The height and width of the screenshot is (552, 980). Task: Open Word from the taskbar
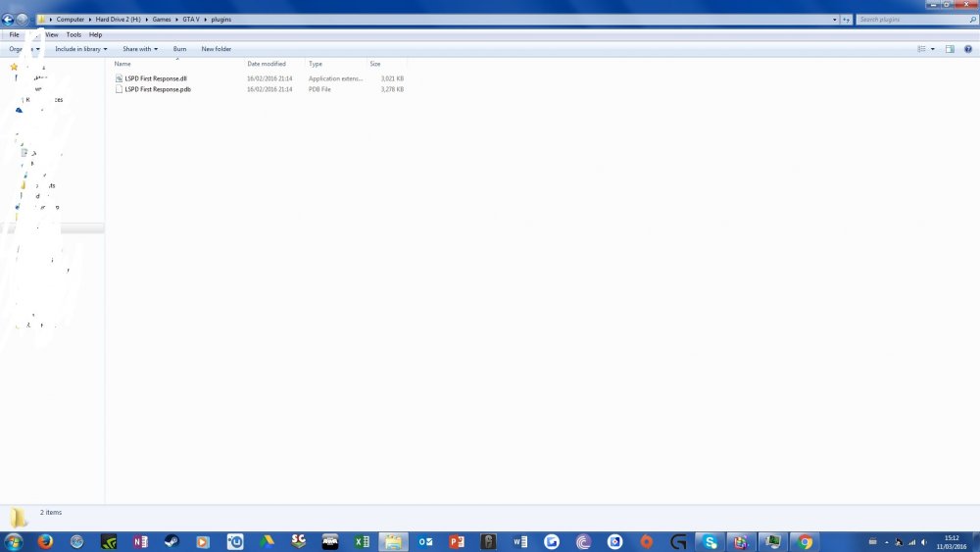(520, 541)
